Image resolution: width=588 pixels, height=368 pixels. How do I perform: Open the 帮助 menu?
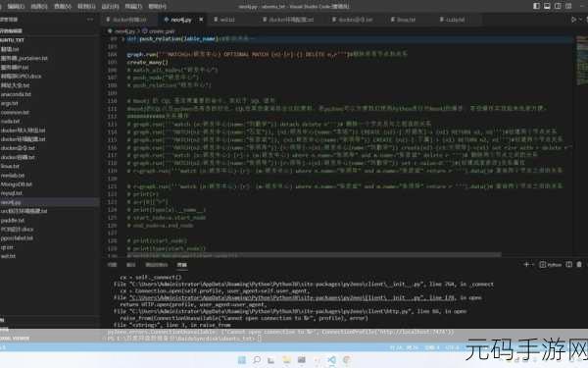pyautogui.click(x=158, y=7)
